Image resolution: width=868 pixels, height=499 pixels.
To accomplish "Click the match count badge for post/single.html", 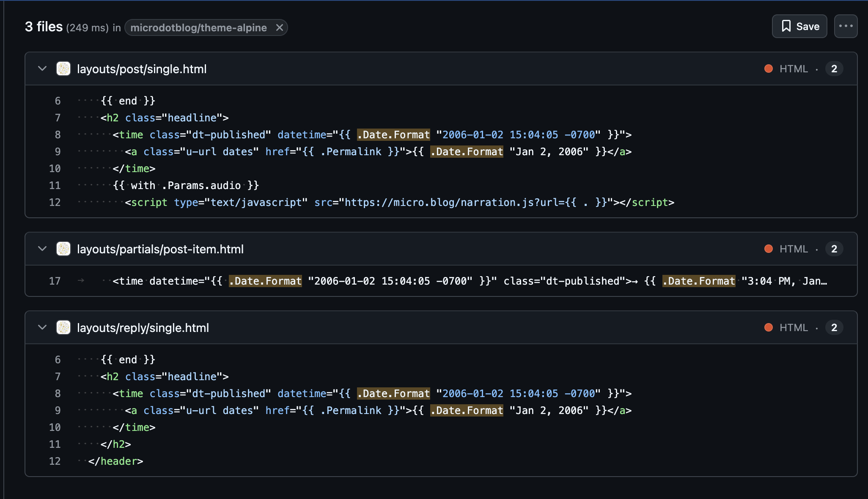I will coord(834,69).
